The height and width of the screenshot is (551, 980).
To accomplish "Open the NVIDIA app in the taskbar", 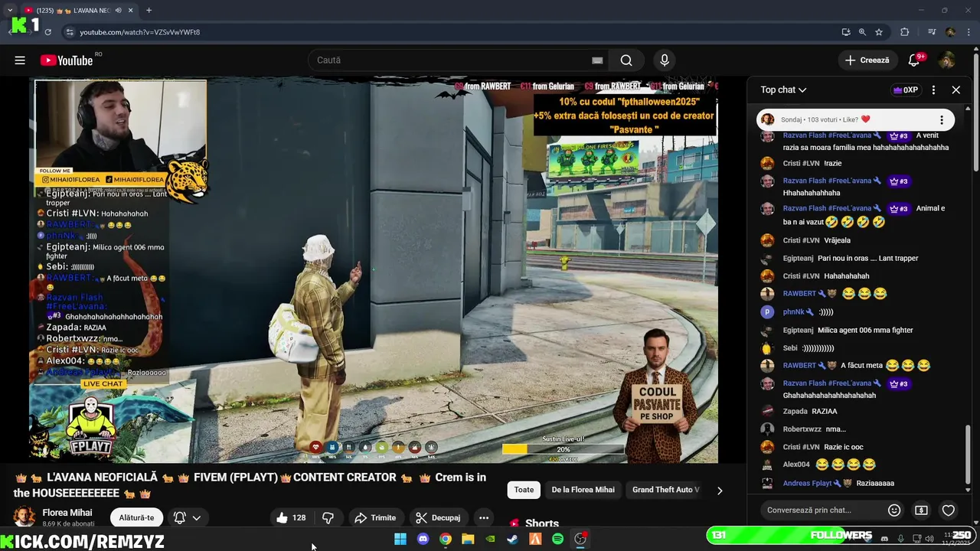I will pyautogui.click(x=490, y=539).
